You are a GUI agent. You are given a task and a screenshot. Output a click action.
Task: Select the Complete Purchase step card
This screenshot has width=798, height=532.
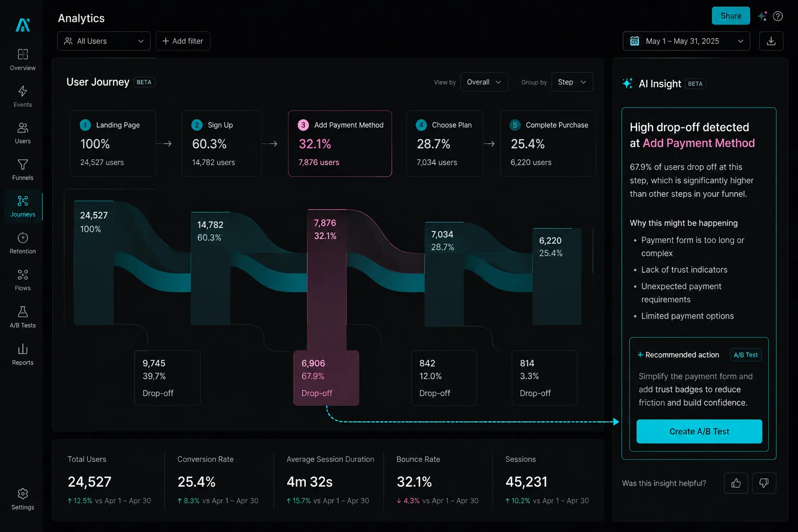coord(548,143)
